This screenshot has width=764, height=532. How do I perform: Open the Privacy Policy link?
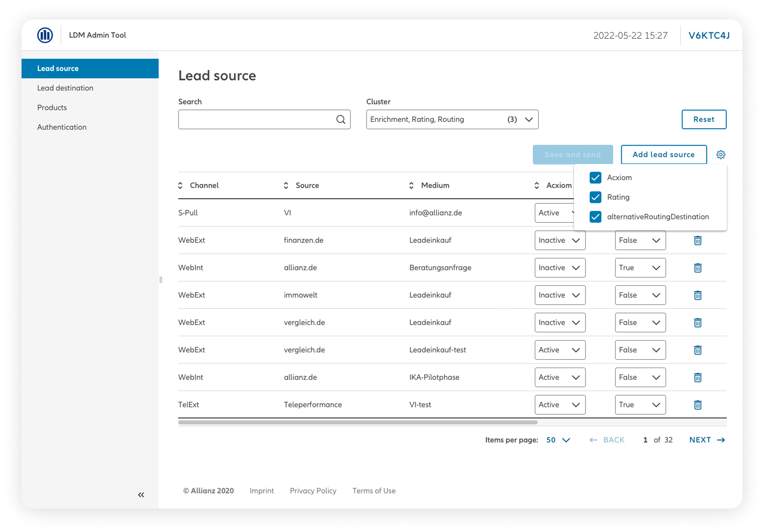pyautogui.click(x=313, y=491)
